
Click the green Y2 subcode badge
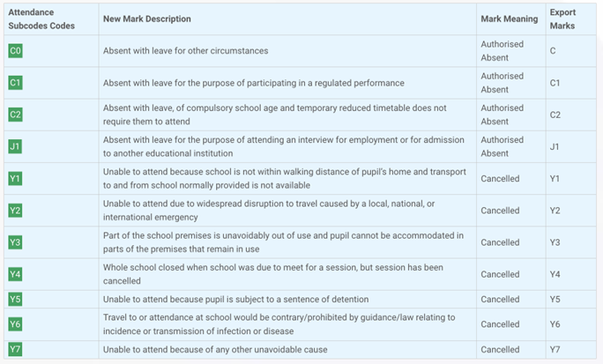point(15,211)
